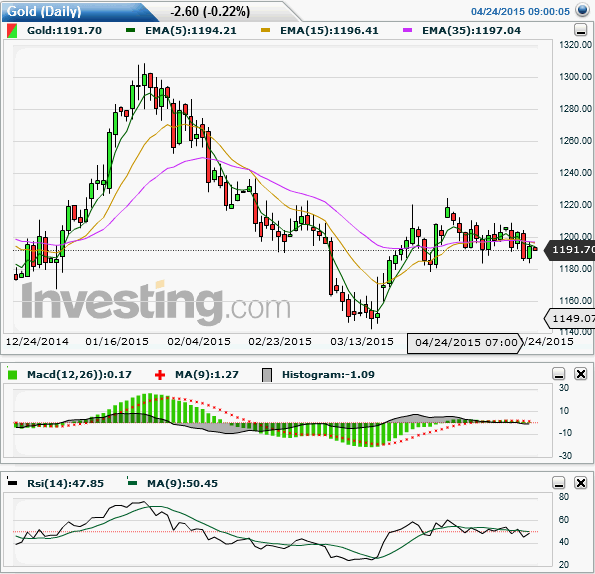Close the RSI indicator panel
This screenshot has width=595, height=574.
point(581,483)
